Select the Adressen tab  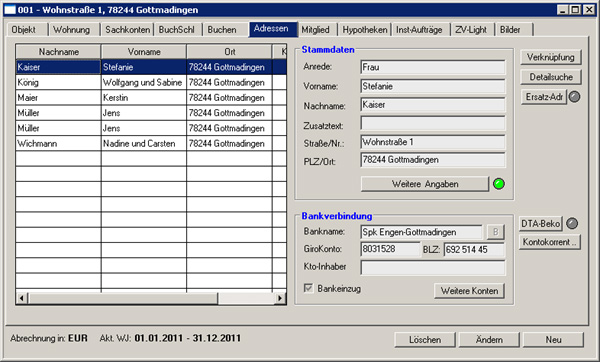point(272,29)
